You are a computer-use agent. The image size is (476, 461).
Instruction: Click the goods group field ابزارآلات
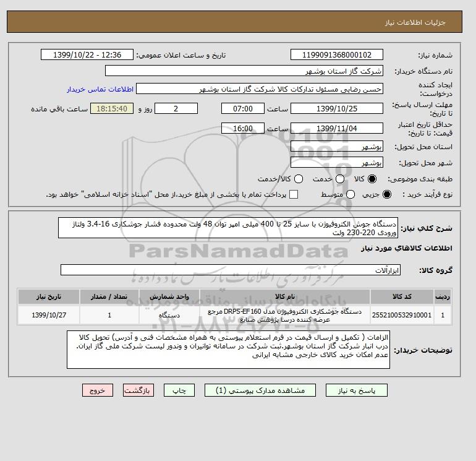[231, 270]
